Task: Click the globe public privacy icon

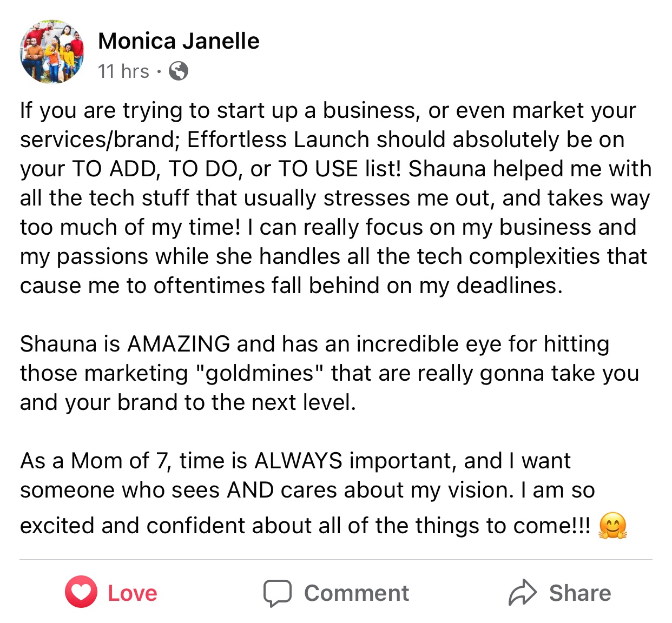Action: click(179, 71)
